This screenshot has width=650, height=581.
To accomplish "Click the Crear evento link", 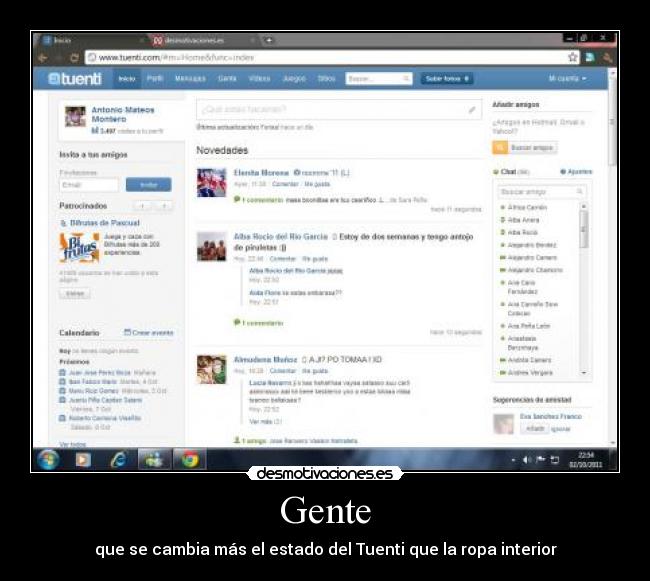I will click(153, 333).
